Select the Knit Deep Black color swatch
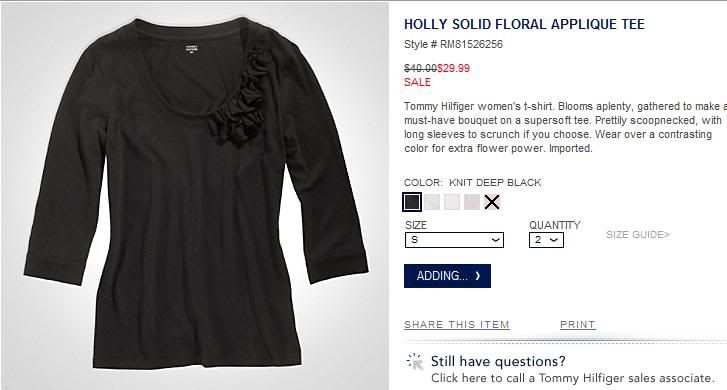 coord(412,202)
